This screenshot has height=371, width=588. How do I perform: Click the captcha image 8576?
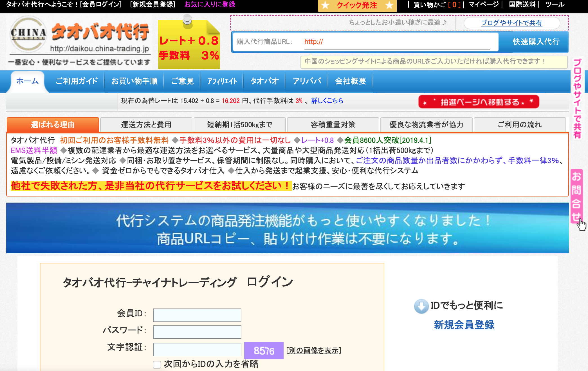(264, 350)
